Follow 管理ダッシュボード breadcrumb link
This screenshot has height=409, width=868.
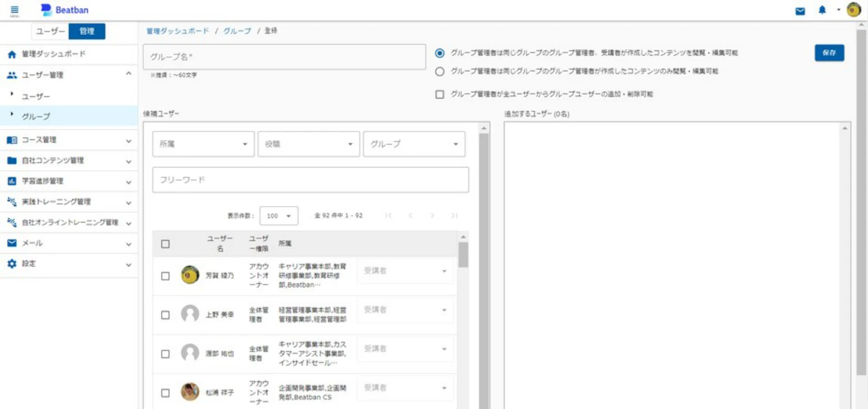coord(178,31)
